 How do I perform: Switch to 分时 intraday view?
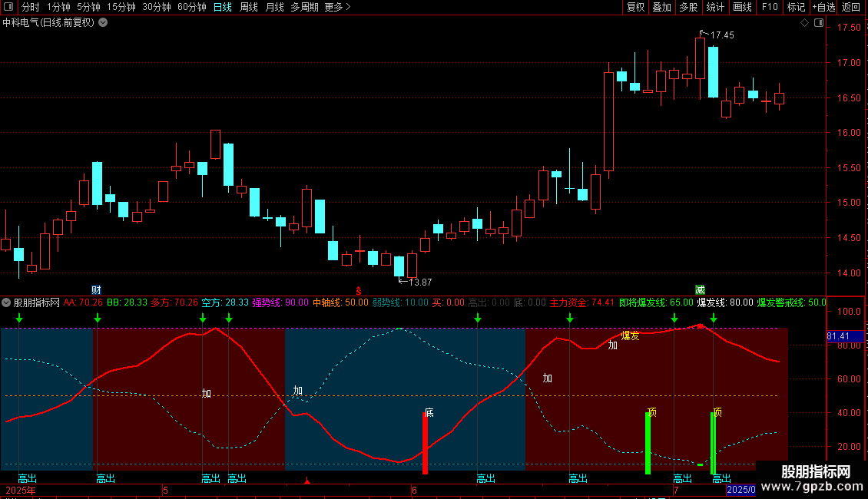click(x=31, y=7)
